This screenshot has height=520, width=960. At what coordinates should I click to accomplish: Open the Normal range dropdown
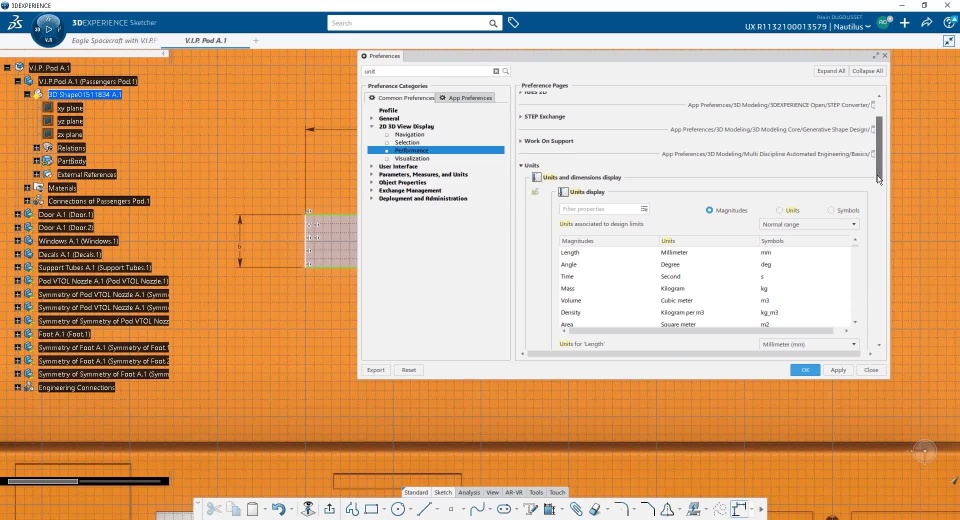tap(809, 224)
